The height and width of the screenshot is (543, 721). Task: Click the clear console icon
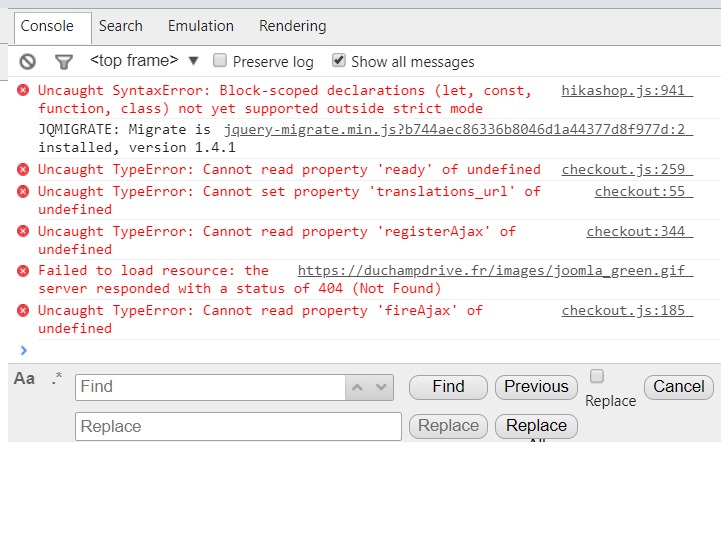[x=28, y=61]
